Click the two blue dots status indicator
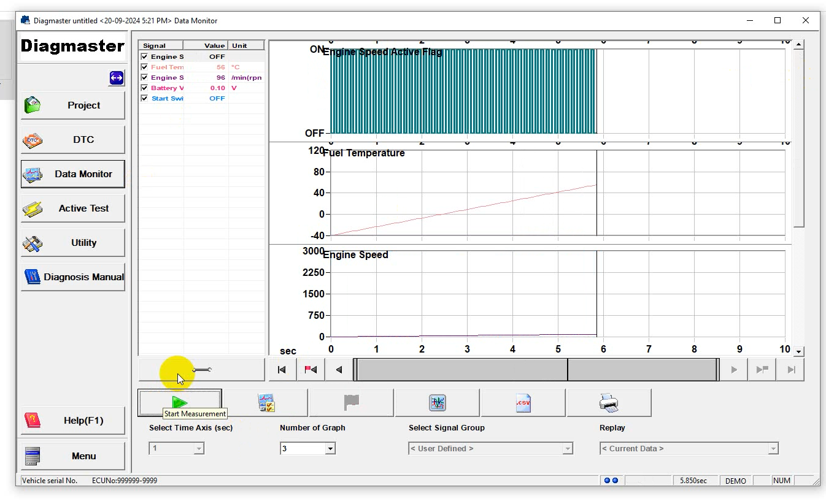Image resolution: width=826 pixels, height=504 pixels. point(611,481)
